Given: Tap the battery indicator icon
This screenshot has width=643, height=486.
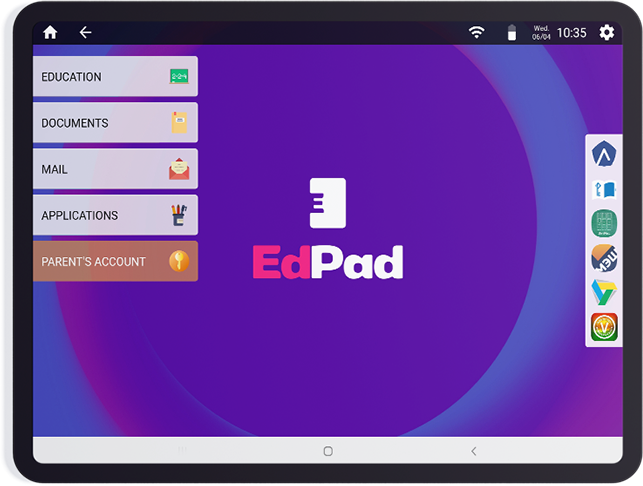Looking at the screenshot, I should [x=512, y=32].
